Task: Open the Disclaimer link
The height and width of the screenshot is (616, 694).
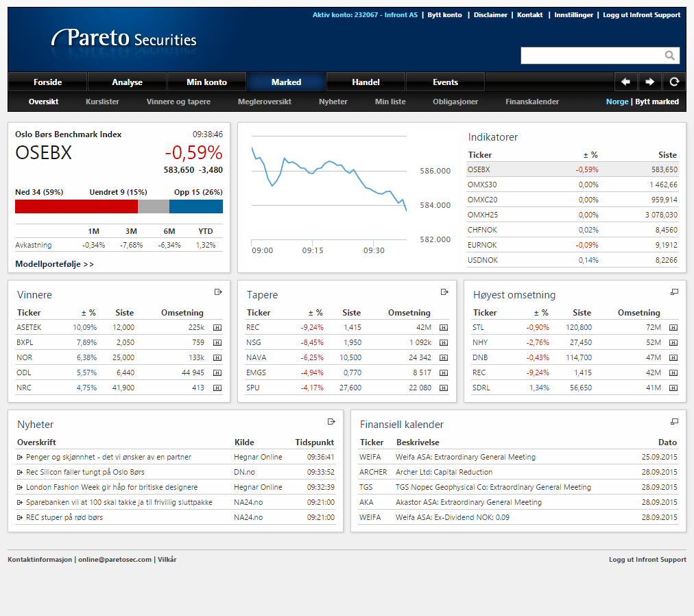Action: pos(490,14)
